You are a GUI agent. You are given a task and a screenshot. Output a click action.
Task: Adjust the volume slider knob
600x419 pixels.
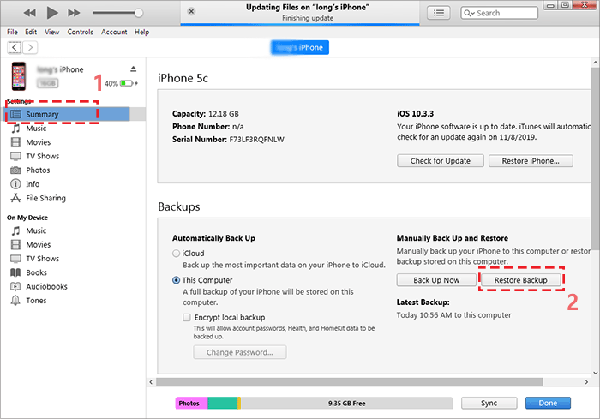[x=139, y=13]
